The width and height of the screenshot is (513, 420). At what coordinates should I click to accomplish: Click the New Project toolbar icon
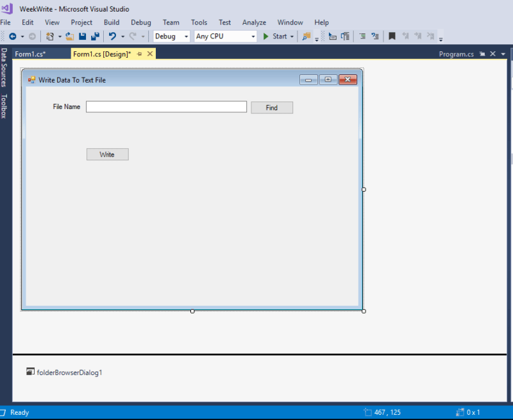pyautogui.click(x=50, y=37)
